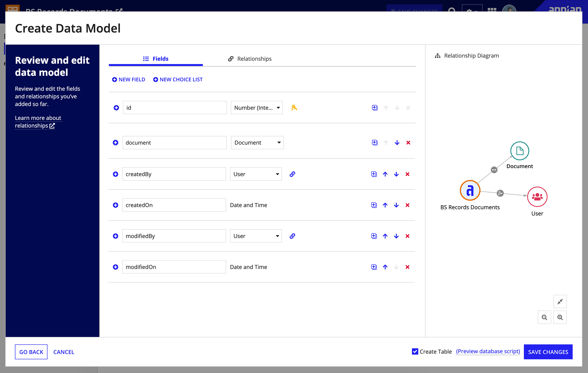
Task: Uncheck the Create Table checkbox
Action: [x=415, y=352]
